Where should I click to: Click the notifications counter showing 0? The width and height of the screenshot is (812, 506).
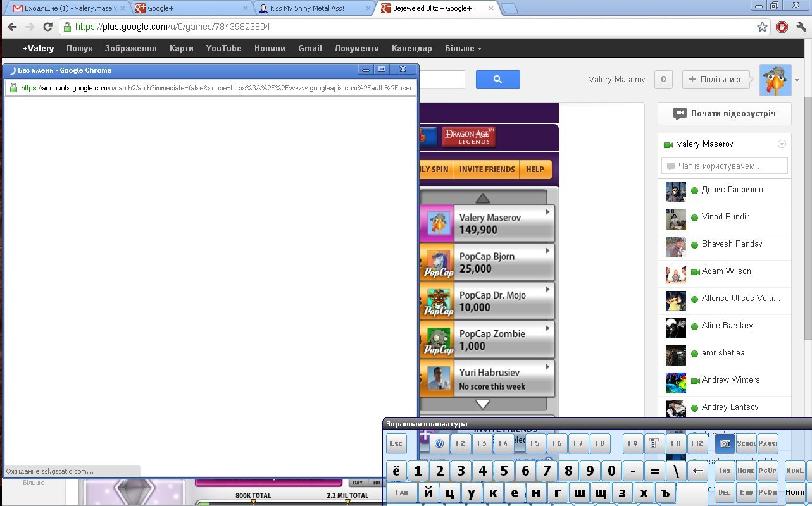663,79
